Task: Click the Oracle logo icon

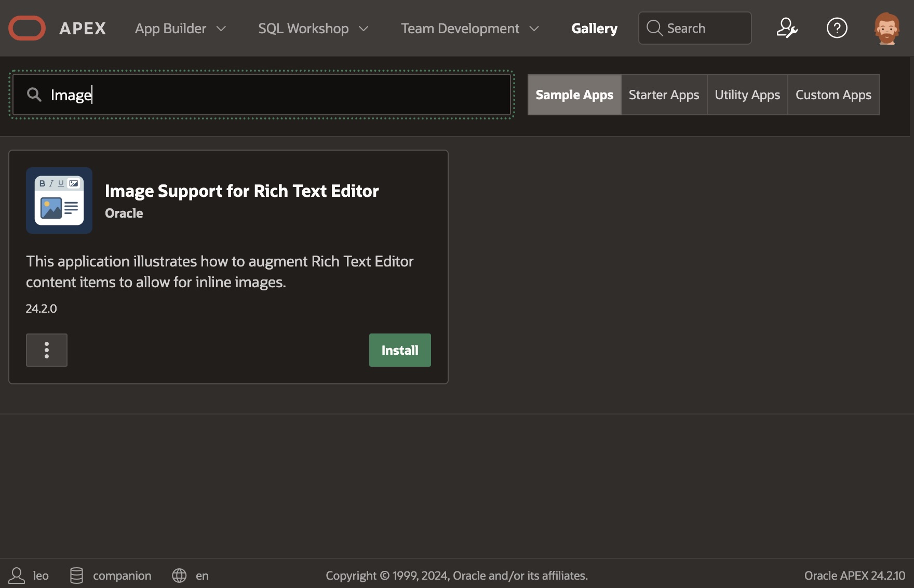Action: tap(27, 28)
